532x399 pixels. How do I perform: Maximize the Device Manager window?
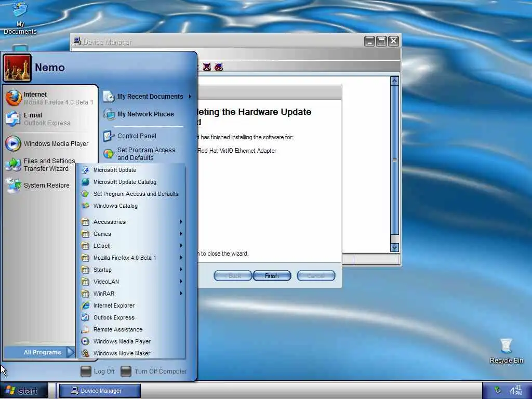point(381,42)
